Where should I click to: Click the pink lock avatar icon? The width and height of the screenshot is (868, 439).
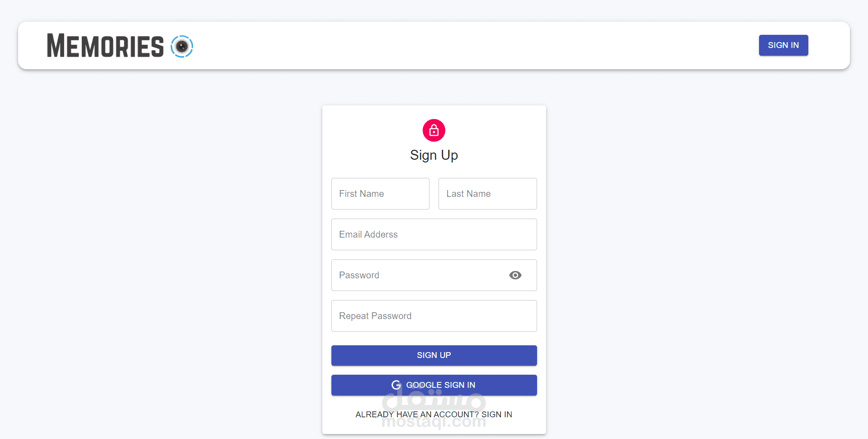coord(434,130)
